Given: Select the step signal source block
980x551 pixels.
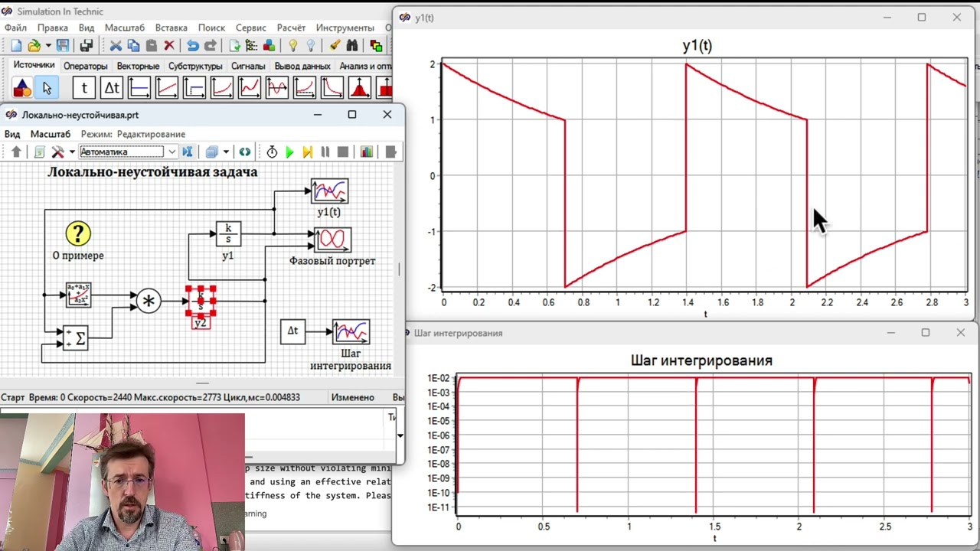Looking at the screenshot, I should [x=194, y=88].
